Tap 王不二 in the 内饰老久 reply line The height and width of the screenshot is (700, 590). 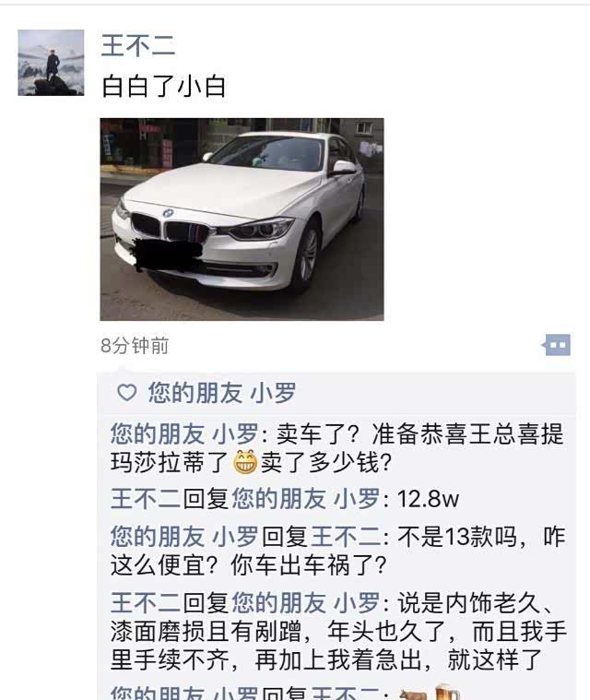[147, 602]
